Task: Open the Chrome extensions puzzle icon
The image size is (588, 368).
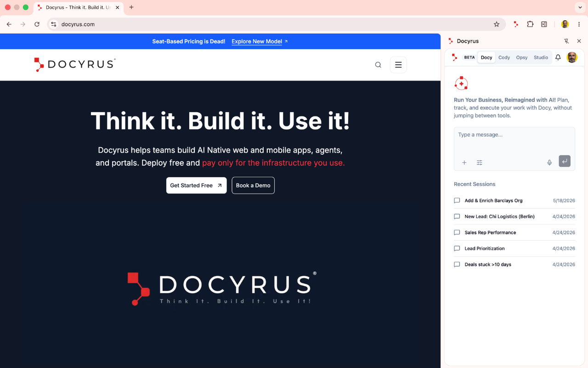Action: coord(530,24)
